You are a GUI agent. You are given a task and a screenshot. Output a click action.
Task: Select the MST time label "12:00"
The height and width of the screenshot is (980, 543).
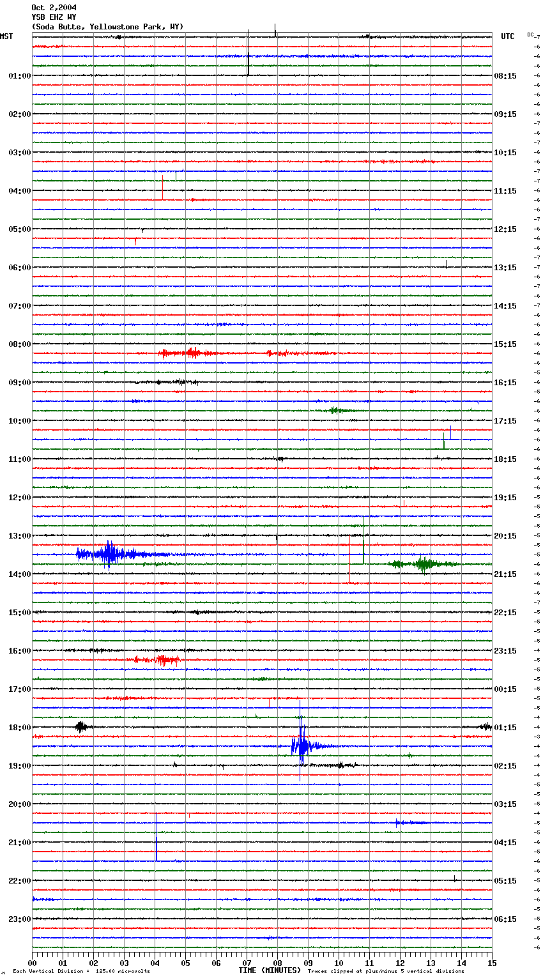[x=20, y=498]
